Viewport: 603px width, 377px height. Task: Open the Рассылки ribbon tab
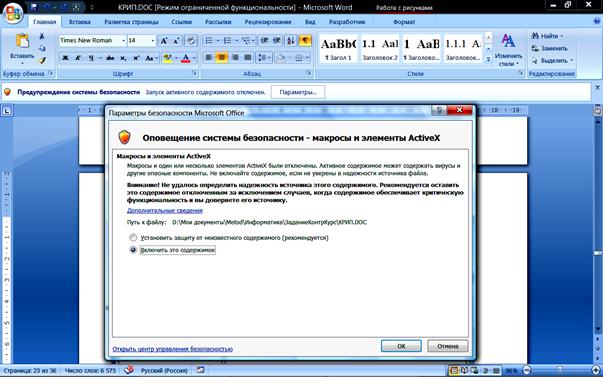tap(218, 22)
